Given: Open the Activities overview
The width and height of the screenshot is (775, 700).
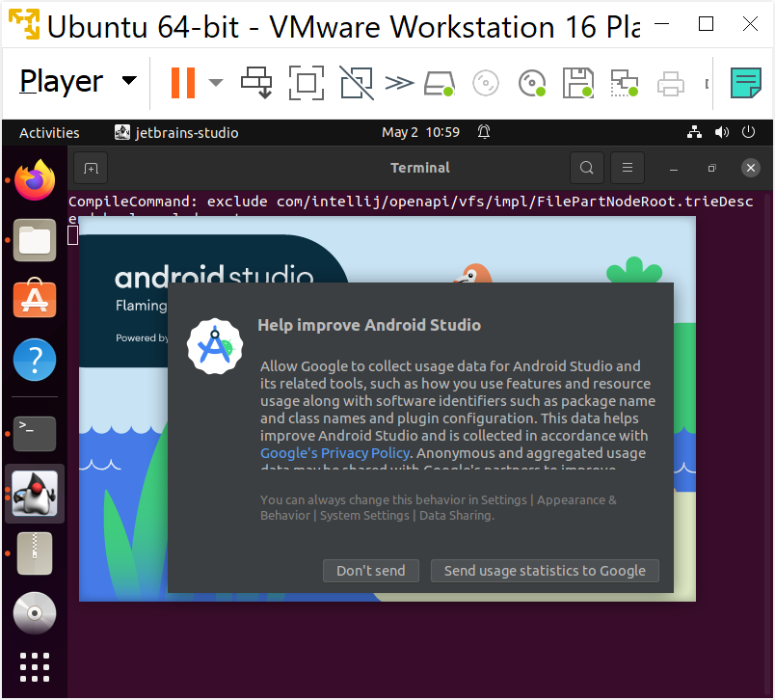Looking at the screenshot, I should click(49, 133).
